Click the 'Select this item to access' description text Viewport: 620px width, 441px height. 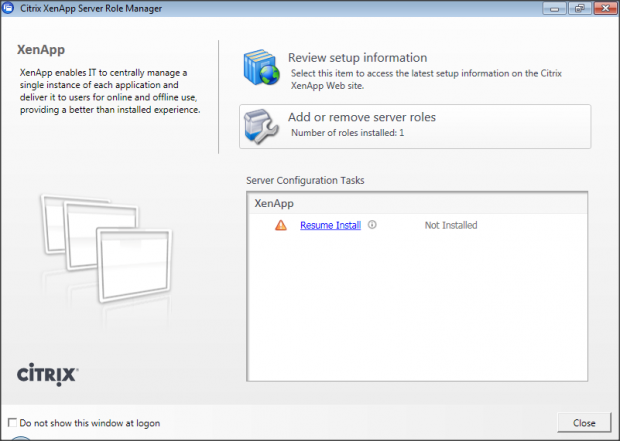pyautogui.click(x=426, y=79)
